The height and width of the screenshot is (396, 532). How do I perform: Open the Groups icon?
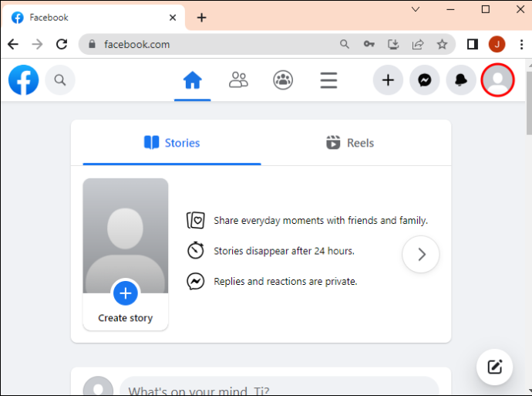point(283,80)
